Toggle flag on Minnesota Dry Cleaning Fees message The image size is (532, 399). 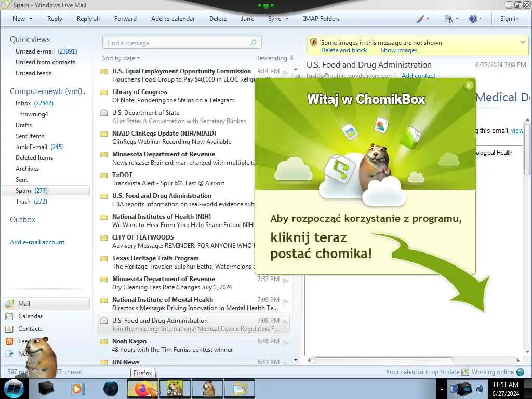click(x=285, y=281)
